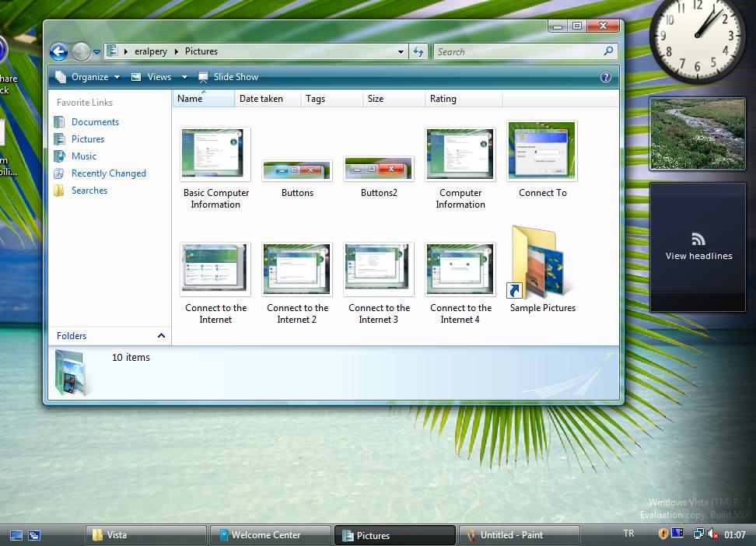Select Music in the Favorite Links pane
The width and height of the screenshot is (756, 546).
point(83,156)
